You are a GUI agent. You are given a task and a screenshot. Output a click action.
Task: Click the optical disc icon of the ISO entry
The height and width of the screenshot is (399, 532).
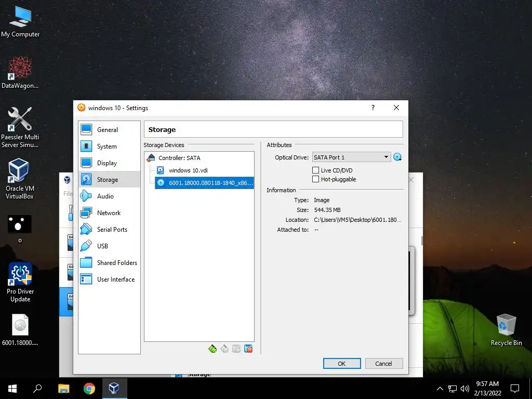(161, 183)
